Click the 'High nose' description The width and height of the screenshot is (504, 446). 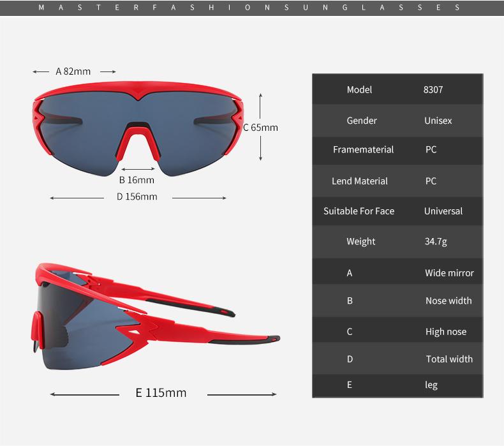(x=446, y=332)
